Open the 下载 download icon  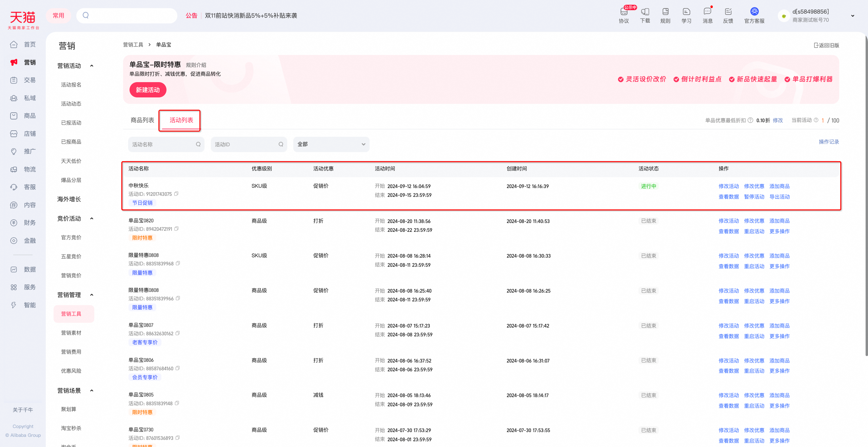[645, 16]
